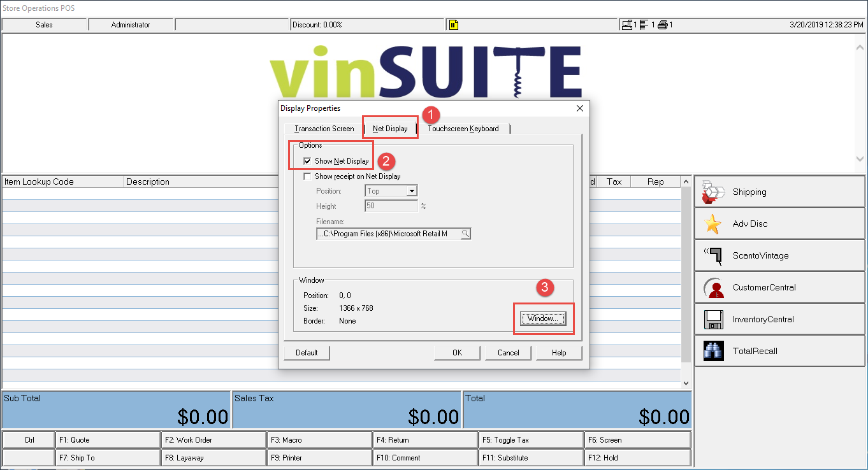Click Cancel in Display Properties
The height and width of the screenshot is (470, 868).
508,353
